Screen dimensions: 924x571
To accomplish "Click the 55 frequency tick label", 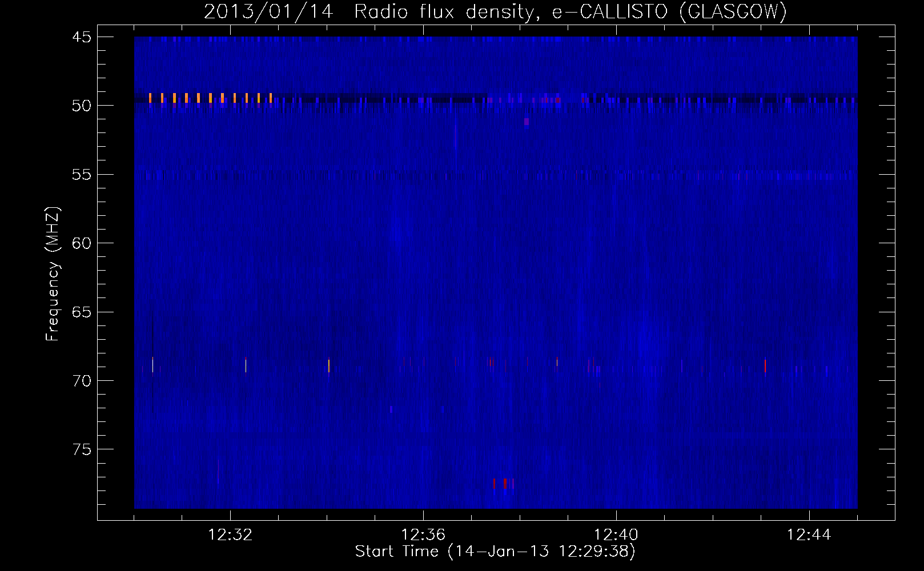I will (82, 175).
